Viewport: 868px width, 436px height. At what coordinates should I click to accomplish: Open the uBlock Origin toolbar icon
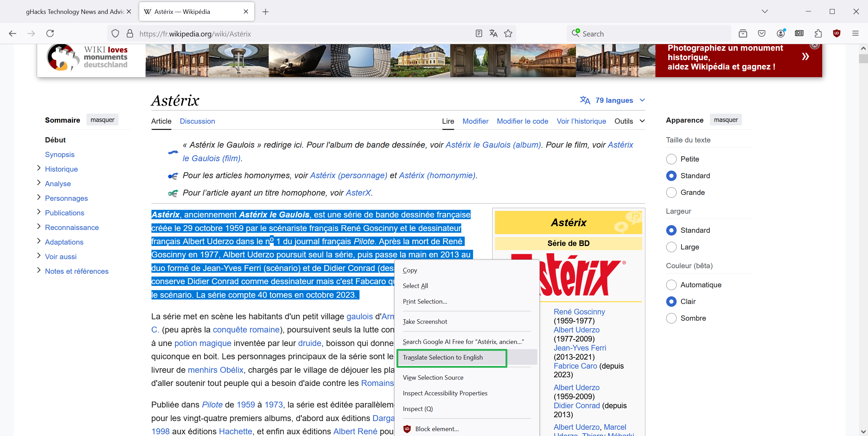point(837,33)
